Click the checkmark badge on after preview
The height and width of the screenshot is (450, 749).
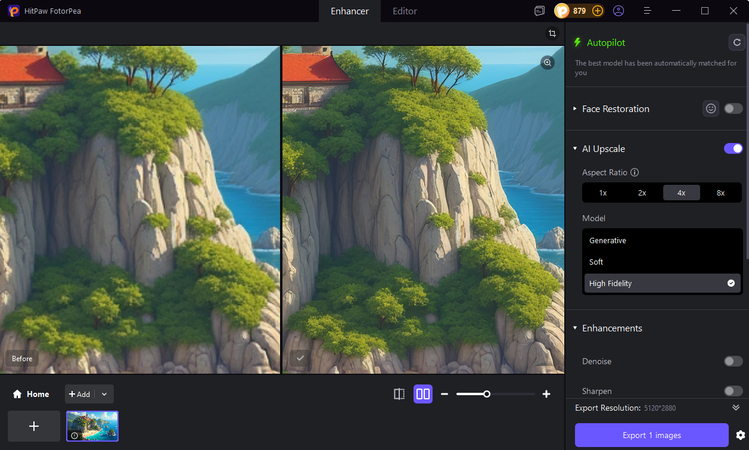300,358
